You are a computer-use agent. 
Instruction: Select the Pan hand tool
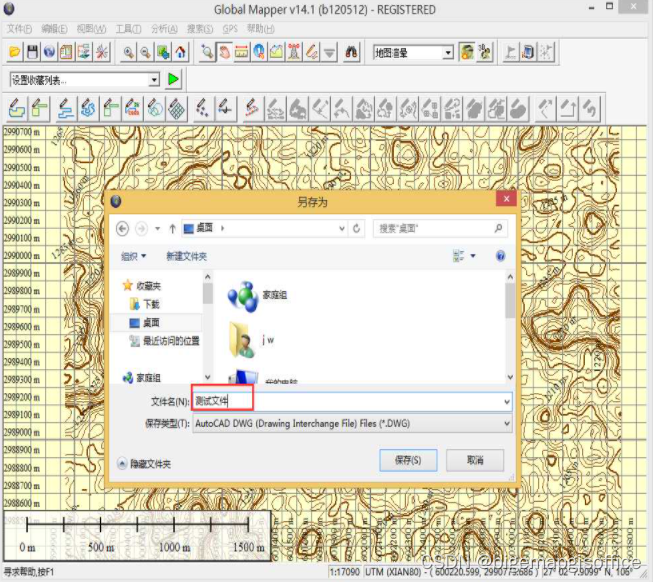pos(224,52)
